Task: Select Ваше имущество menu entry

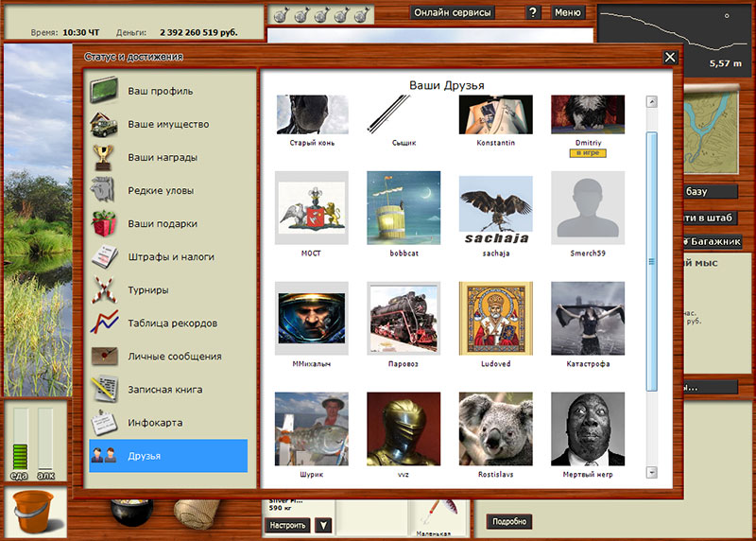Action: 168,124
